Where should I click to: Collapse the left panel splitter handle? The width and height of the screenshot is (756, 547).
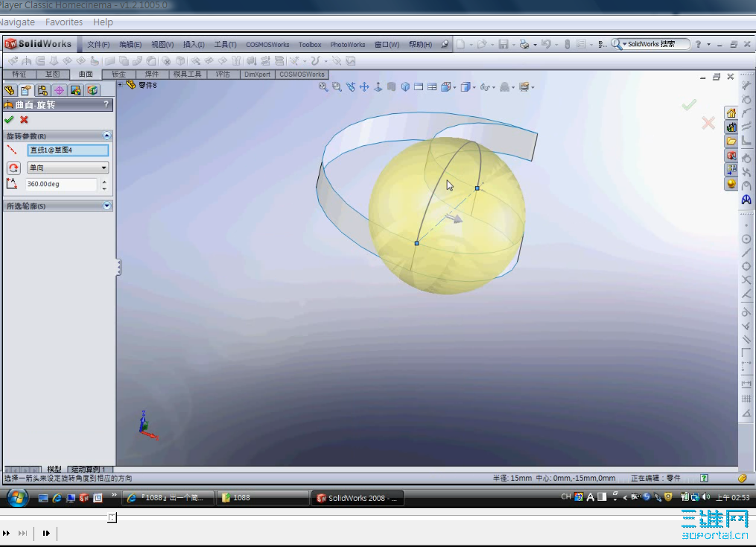[118, 268]
